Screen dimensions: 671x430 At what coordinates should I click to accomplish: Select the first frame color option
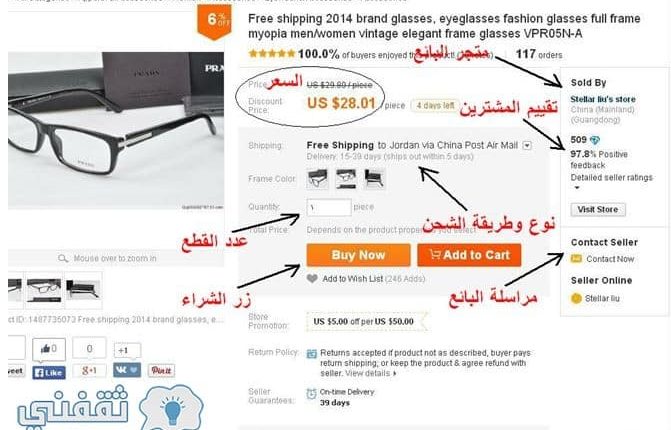(318, 178)
